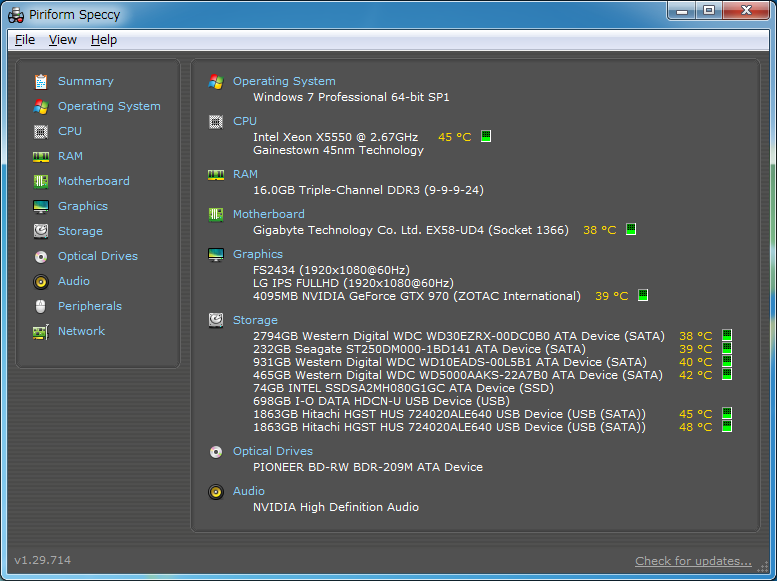777x581 pixels.
Task: Click the PIONEER BD-RW BDR-209M ATA Device text
Action: click(368, 467)
